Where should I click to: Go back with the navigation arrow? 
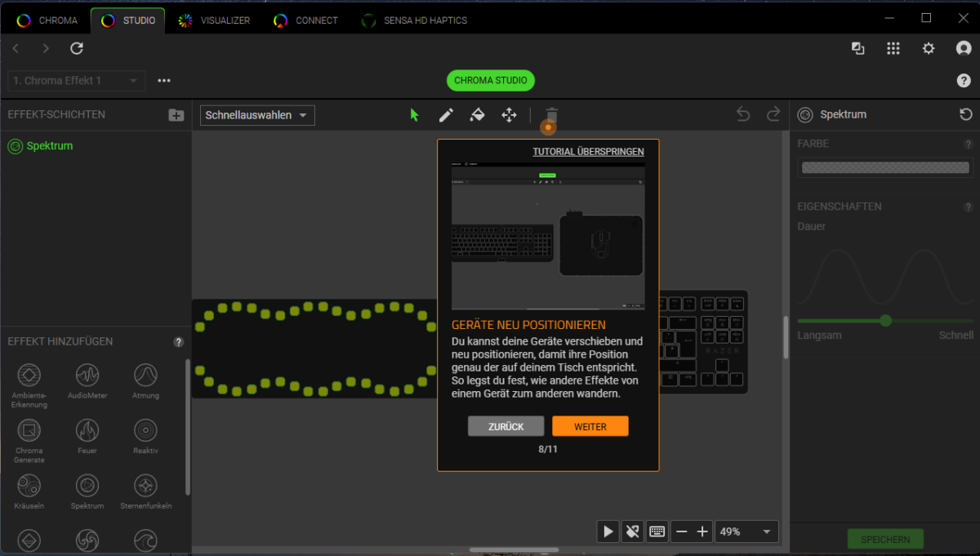pos(16,49)
